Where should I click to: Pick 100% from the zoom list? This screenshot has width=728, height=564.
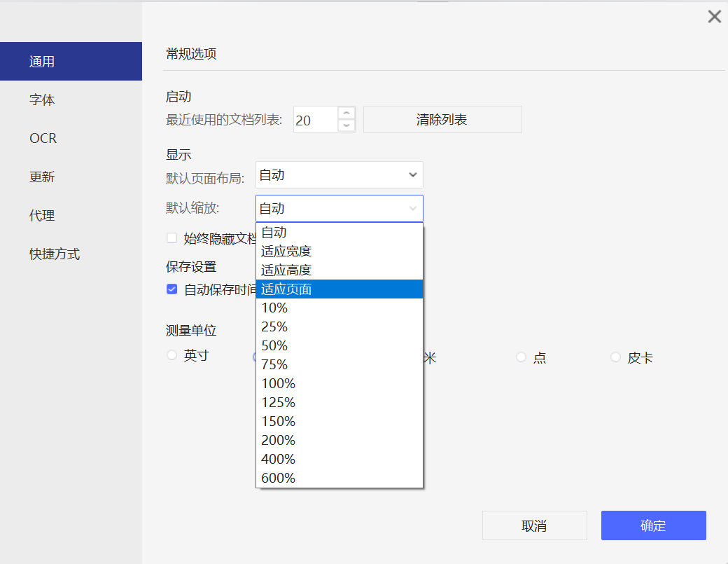[278, 383]
